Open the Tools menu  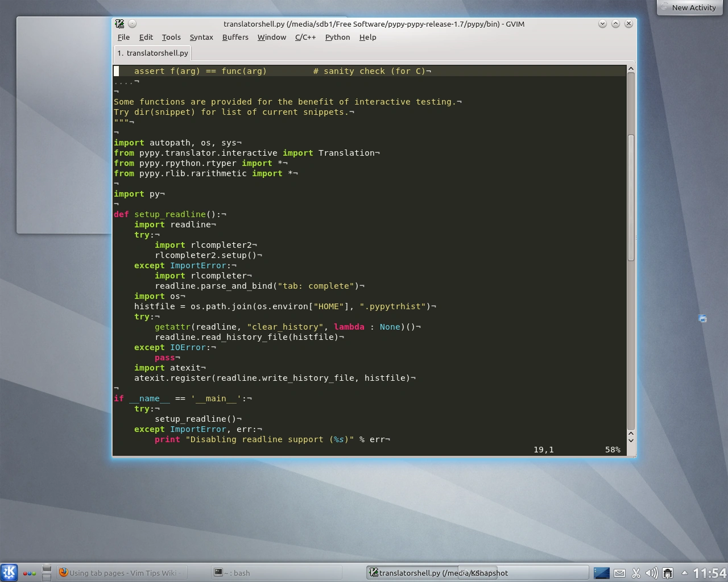171,37
